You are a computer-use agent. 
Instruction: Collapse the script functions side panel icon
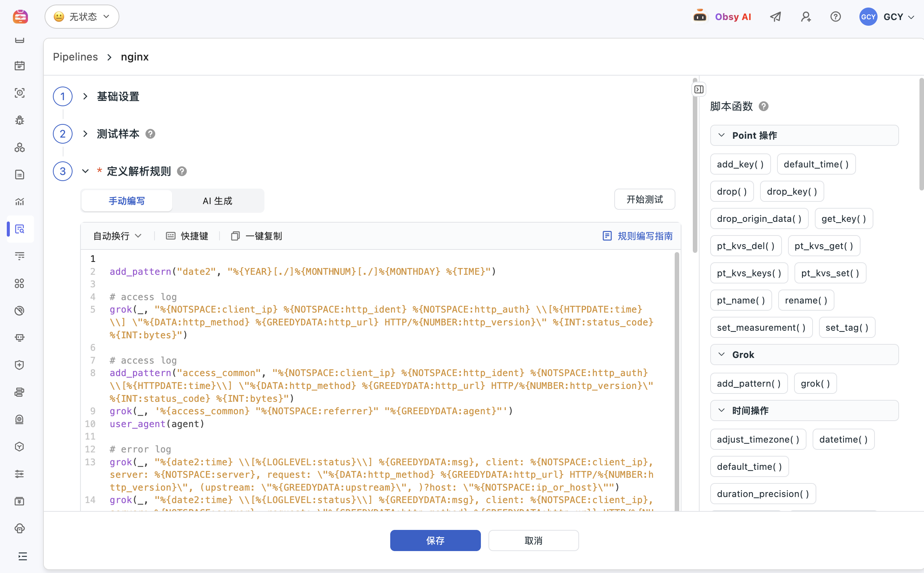click(x=699, y=90)
